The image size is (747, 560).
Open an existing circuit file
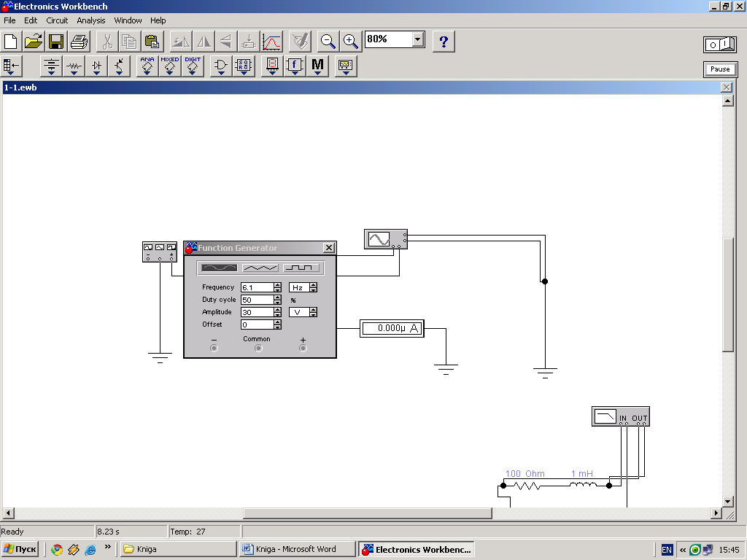click(34, 42)
